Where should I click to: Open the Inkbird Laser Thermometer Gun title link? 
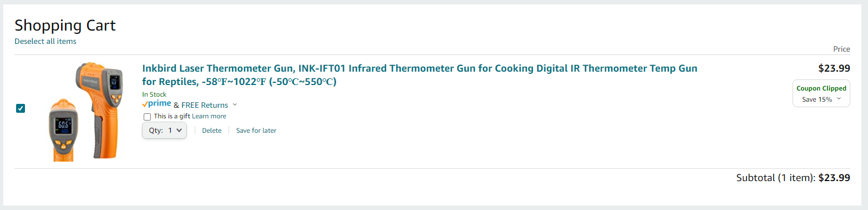pyautogui.click(x=419, y=75)
